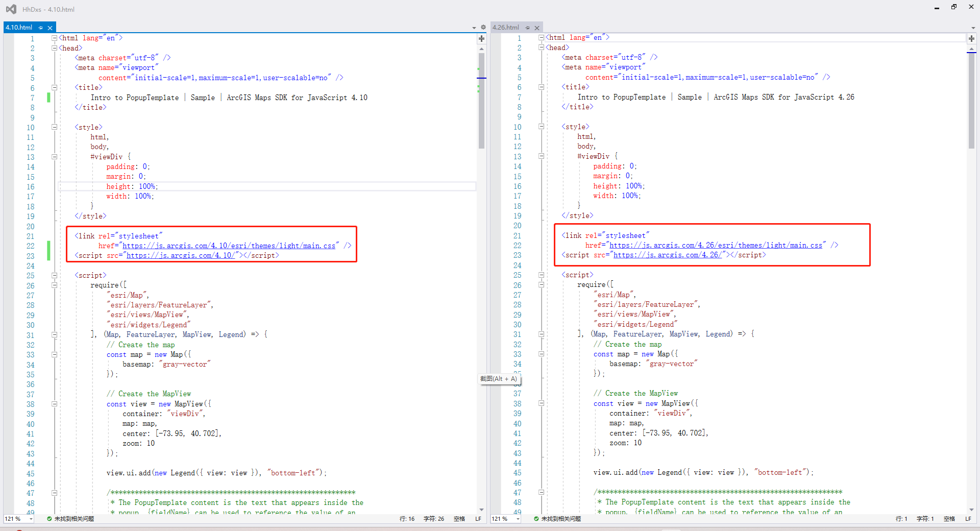Select the 4.10.html tab
The image size is (980, 531).
pos(19,28)
